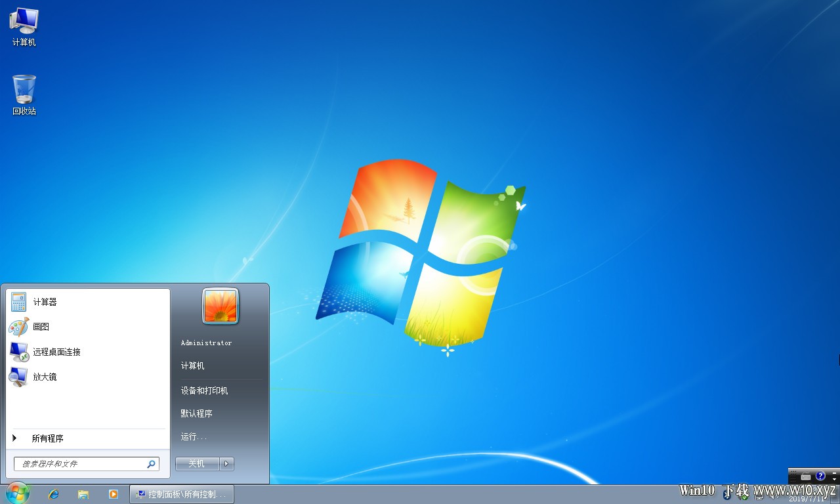This screenshot has width=840, height=504.
Task: Open 设备和打印机 from Start menu
Action: [x=204, y=390]
